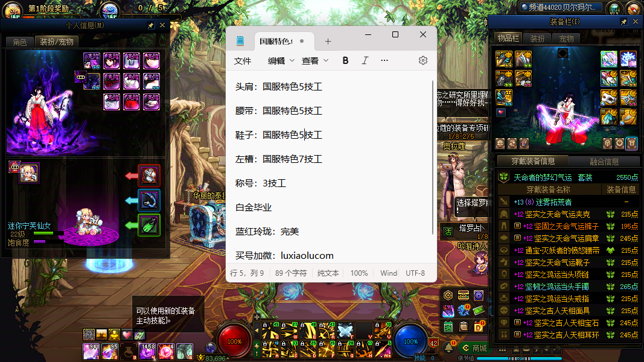The image size is (644, 362).
Task: Click the heart icon in equipment panel
Action: (500, 112)
